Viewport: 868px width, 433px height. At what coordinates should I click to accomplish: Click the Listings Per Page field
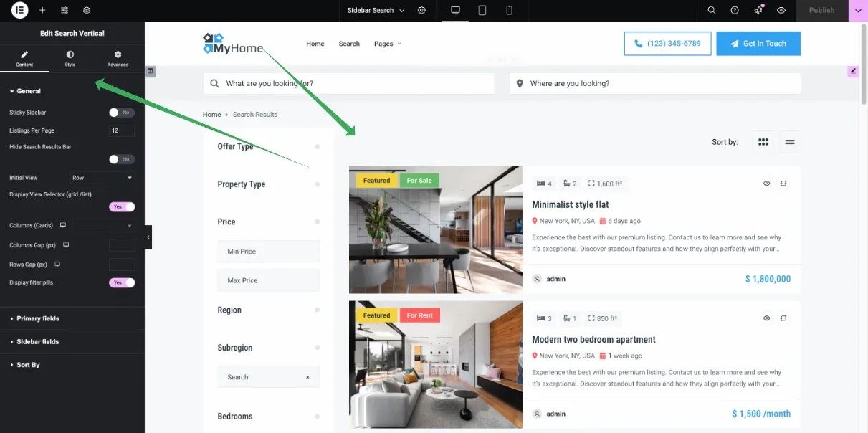[x=122, y=130]
